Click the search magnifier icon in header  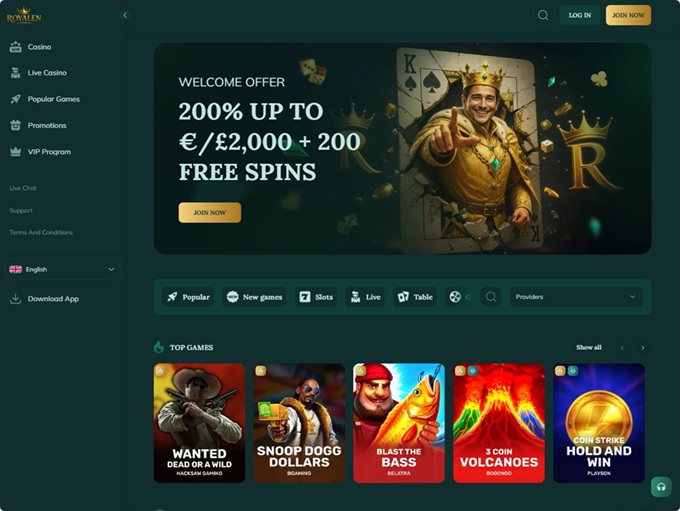[x=543, y=15]
